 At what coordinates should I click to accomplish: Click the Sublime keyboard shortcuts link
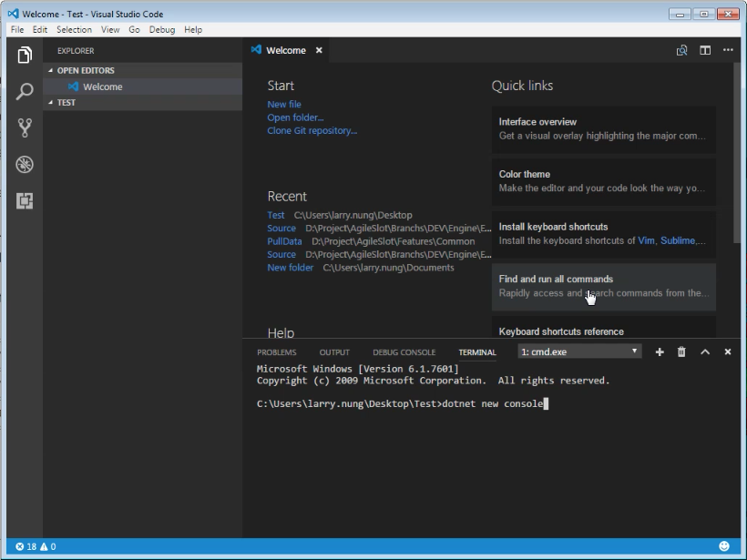coord(678,240)
